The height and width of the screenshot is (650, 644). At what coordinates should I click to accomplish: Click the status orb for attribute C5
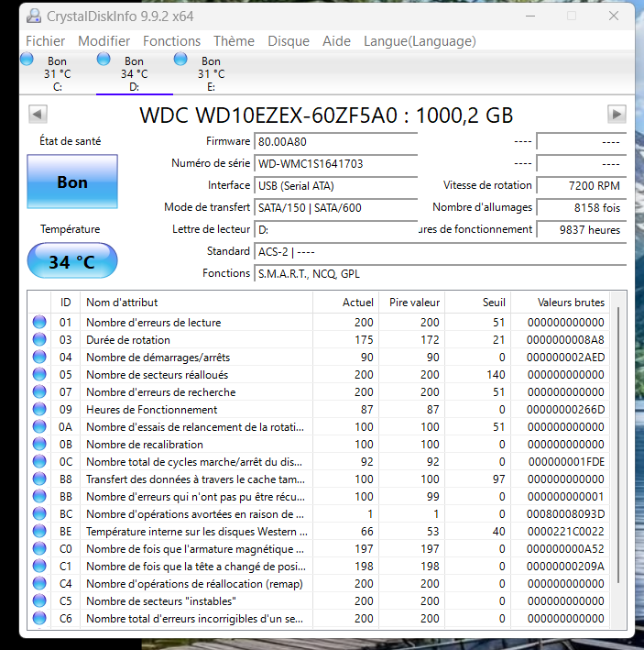point(39,600)
